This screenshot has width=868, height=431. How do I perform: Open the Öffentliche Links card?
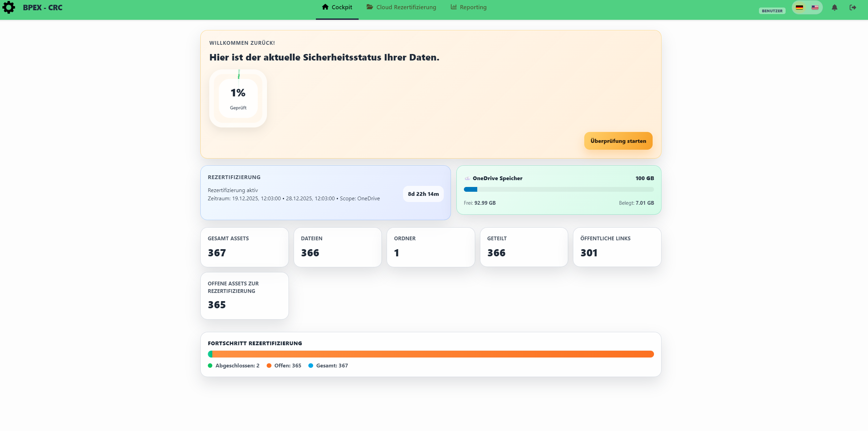617,247
